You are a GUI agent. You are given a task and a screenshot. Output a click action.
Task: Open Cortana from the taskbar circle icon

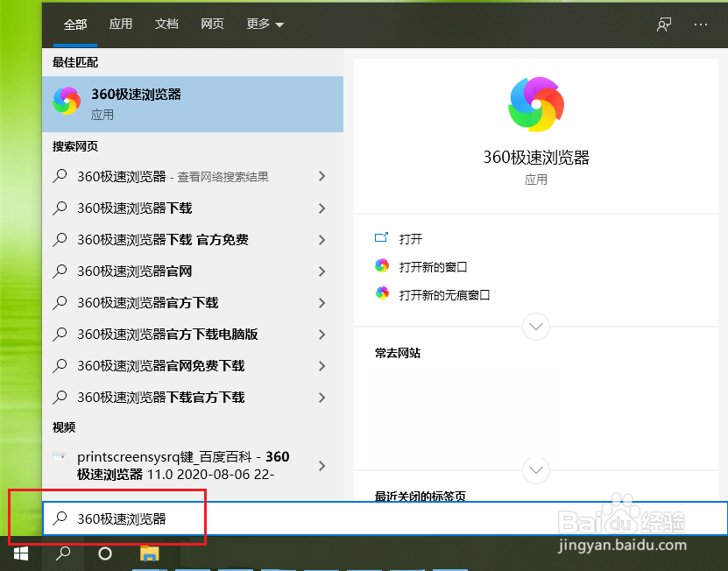[105, 553]
